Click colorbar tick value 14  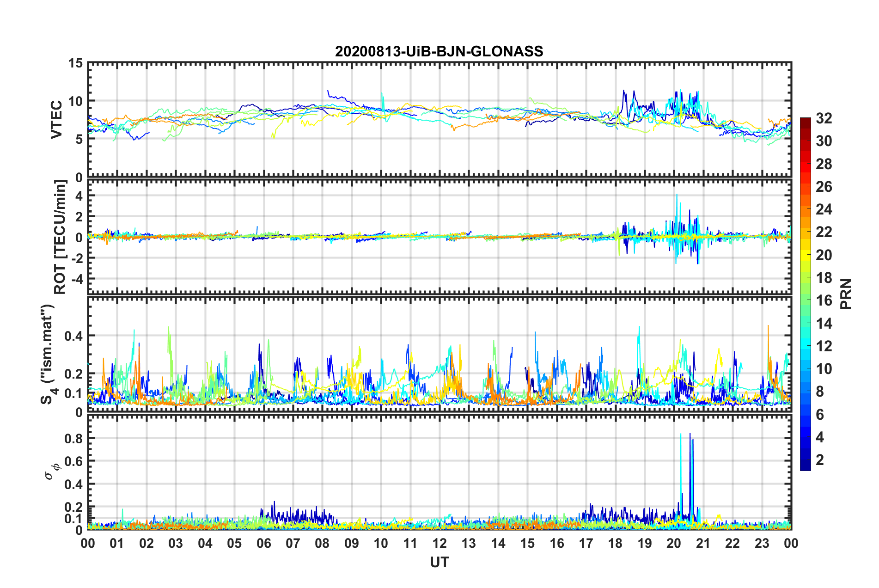[824, 324]
